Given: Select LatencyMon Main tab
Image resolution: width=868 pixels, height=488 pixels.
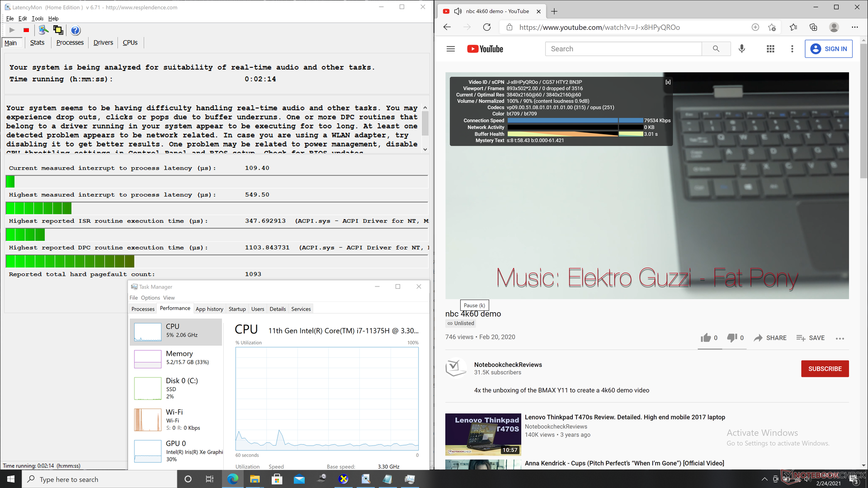Looking at the screenshot, I should (x=11, y=43).
